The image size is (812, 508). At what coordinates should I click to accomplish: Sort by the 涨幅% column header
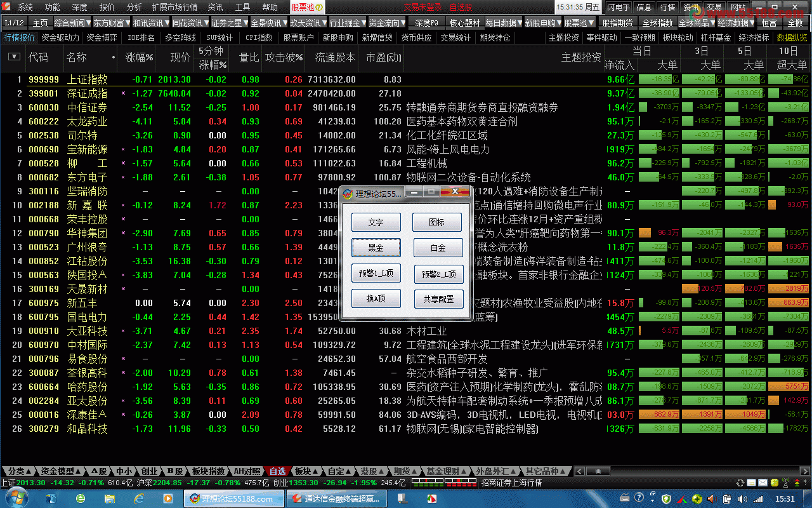click(x=140, y=57)
